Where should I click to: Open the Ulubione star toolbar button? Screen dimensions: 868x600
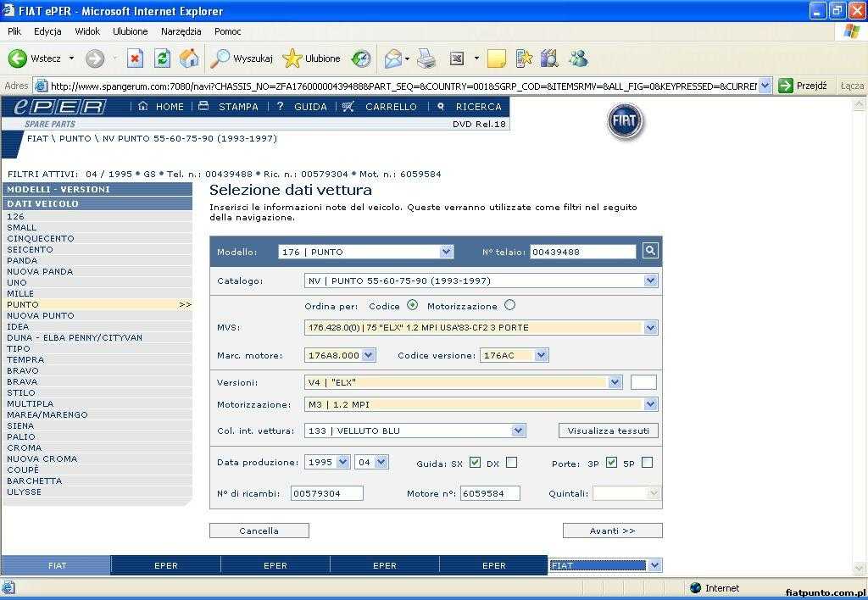[312, 58]
